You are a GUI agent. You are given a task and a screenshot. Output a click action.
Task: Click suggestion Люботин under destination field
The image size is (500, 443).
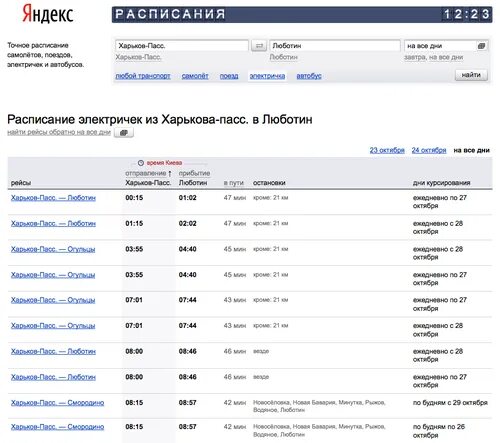point(283,57)
